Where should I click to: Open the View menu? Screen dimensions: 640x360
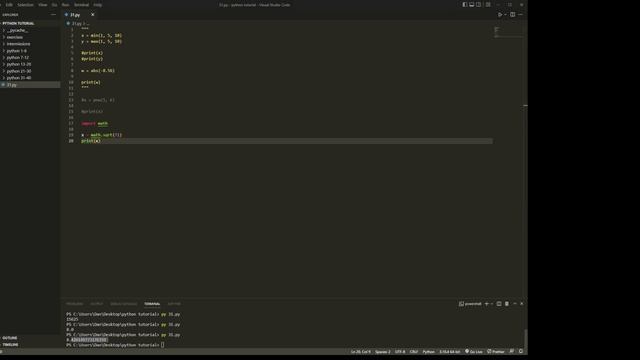click(42, 5)
